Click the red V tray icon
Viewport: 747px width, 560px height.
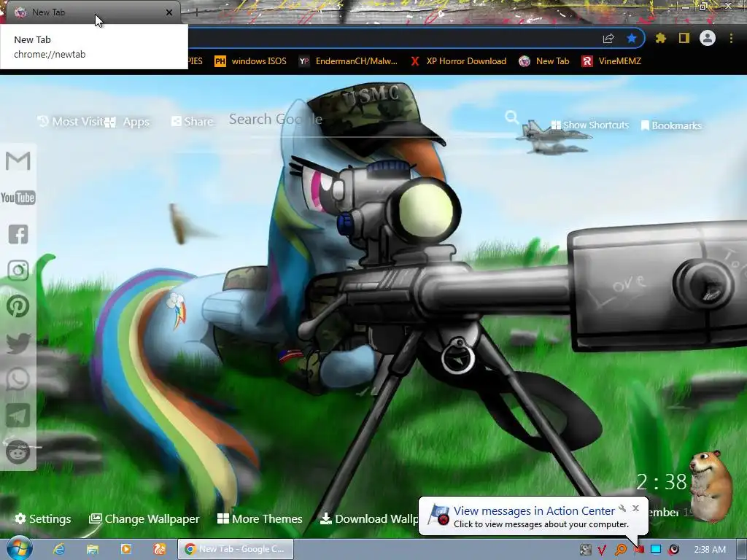tap(602, 550)
